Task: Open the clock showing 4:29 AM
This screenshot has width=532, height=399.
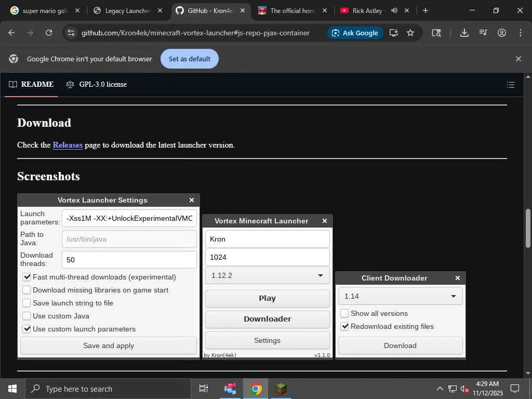Action: pyautogui.click(x=487, y=389)
